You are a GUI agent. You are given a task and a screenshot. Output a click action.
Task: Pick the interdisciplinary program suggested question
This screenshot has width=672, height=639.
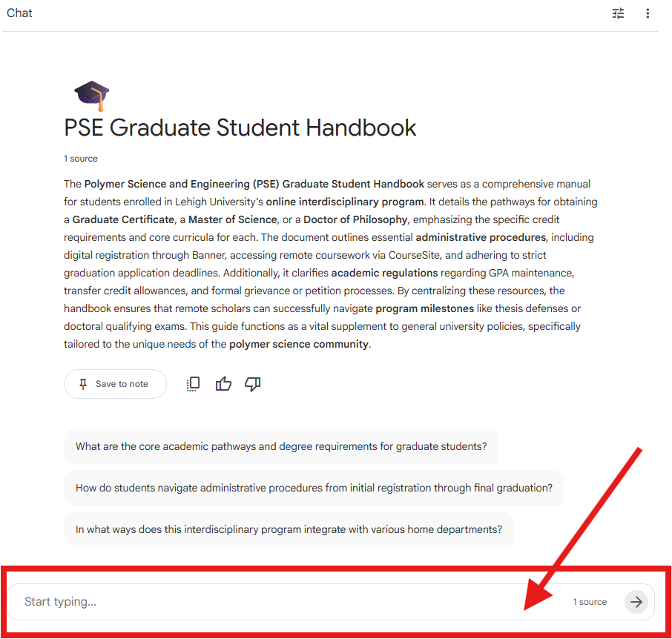pyautogui.click(x=289, y=529)
